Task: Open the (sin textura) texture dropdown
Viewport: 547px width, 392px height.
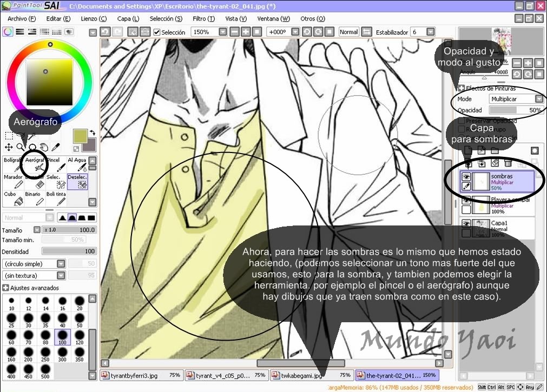Action: point(61,276)
